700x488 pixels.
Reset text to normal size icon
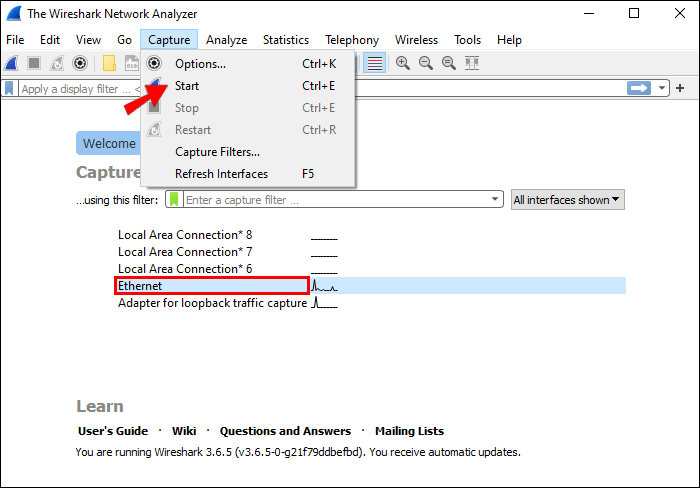tap(449, 63)
